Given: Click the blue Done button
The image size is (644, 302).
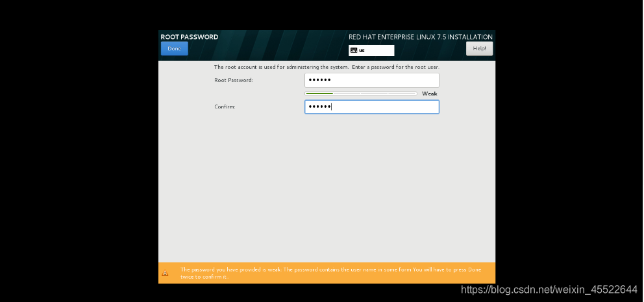Looking at the screenshot, I should tap(174, 49).
